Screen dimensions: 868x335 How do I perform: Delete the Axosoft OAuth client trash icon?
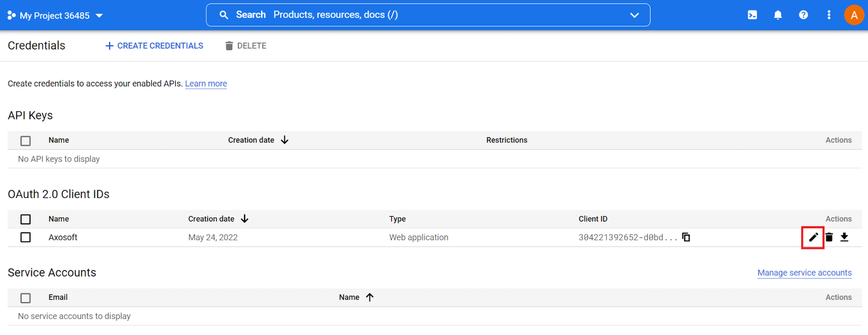[829, 237]
